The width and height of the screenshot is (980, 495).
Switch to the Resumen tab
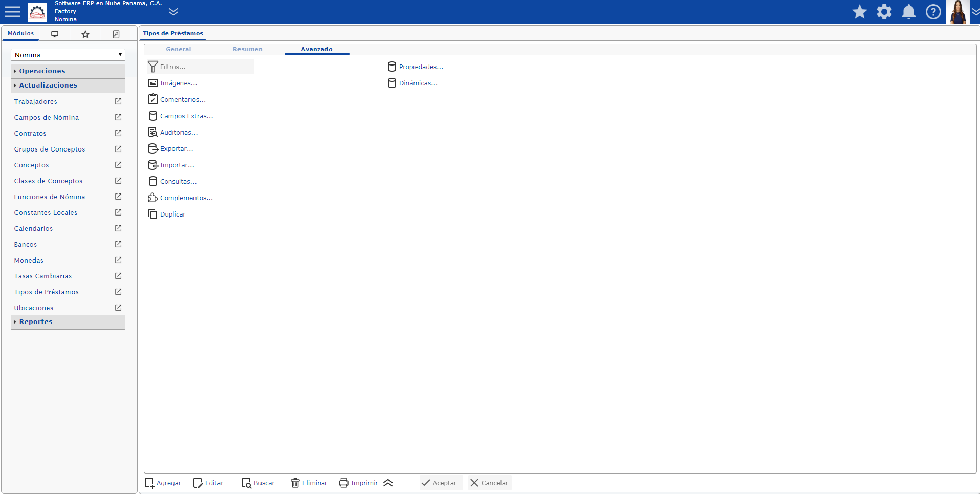click(248, 49)
